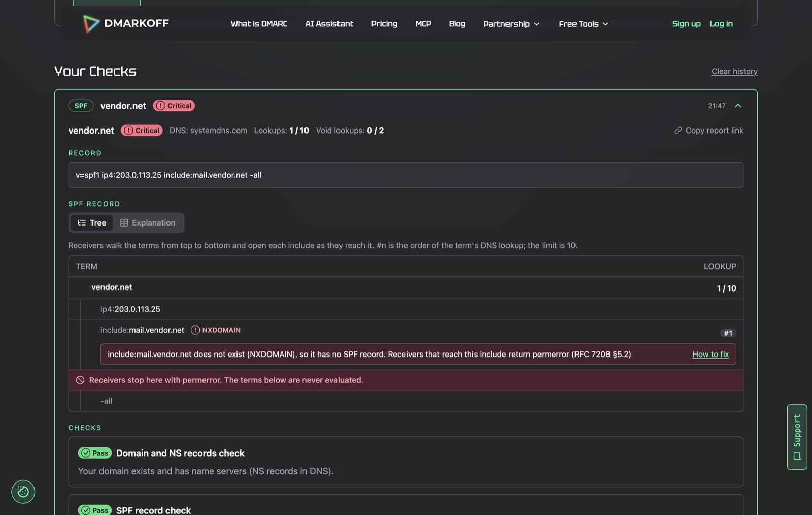The image size is (812, 515).
Task: Click the DMARKOFF logo
Action: pos(125,23)
